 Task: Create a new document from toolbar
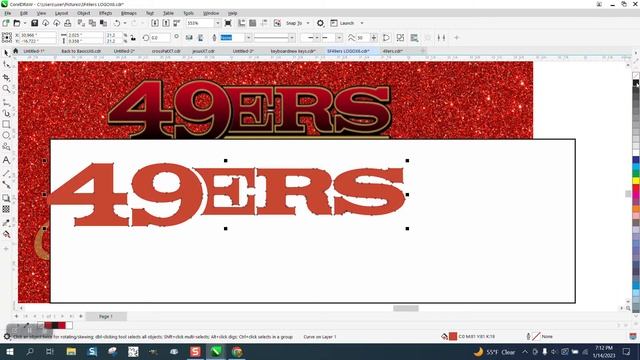point(6,23)
